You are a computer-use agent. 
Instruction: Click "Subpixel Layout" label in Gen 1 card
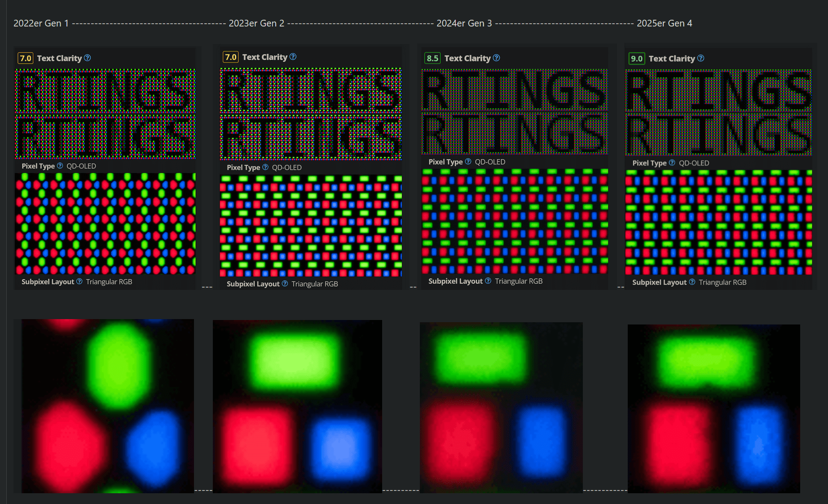(48, 282)
